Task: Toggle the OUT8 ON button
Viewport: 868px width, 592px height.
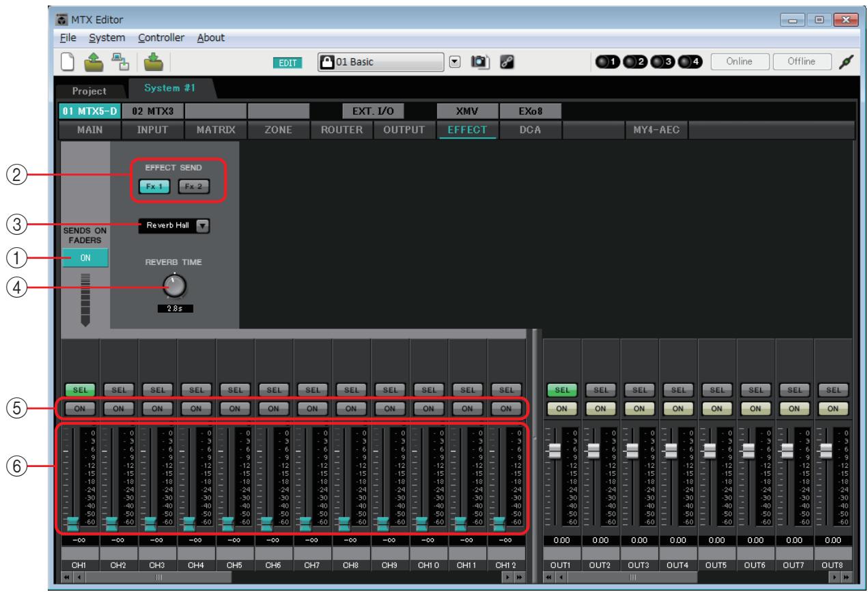Action: [x=833, y=408]
